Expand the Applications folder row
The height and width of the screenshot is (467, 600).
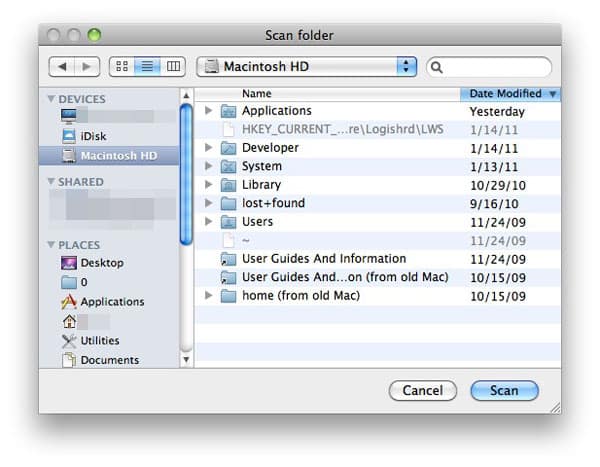(x=209, y=111)
